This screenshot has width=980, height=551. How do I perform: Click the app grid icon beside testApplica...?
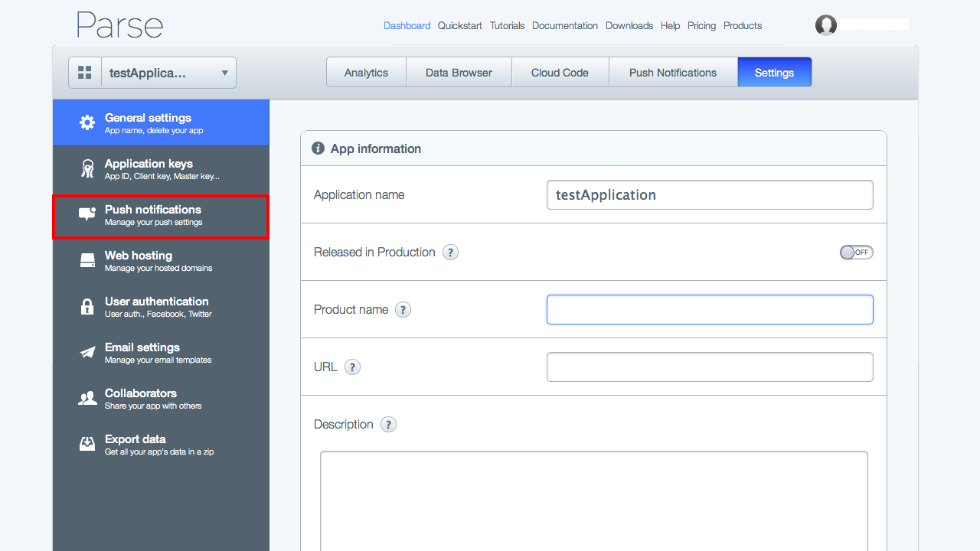(x=85, y=73)
